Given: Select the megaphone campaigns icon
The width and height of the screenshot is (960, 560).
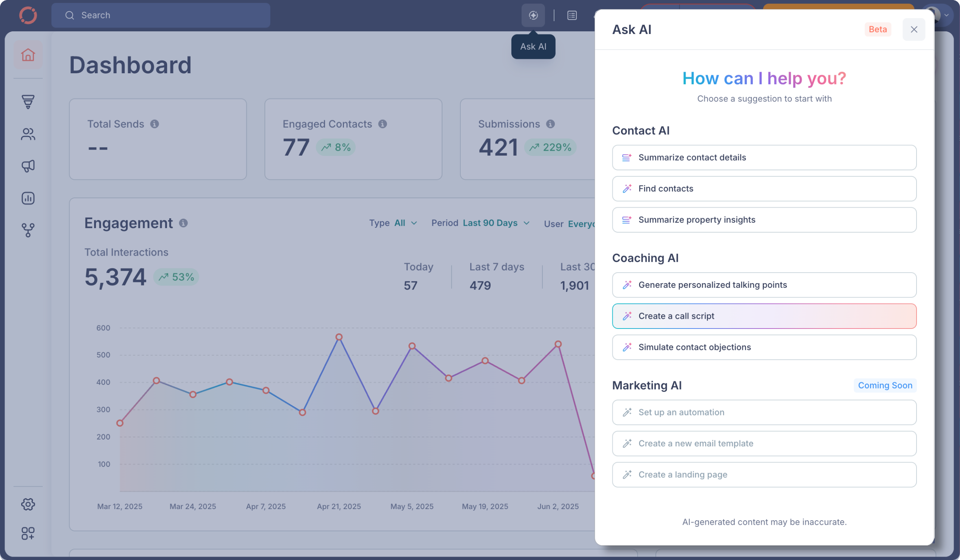Looking at the screenshot, I should point(28,166).
